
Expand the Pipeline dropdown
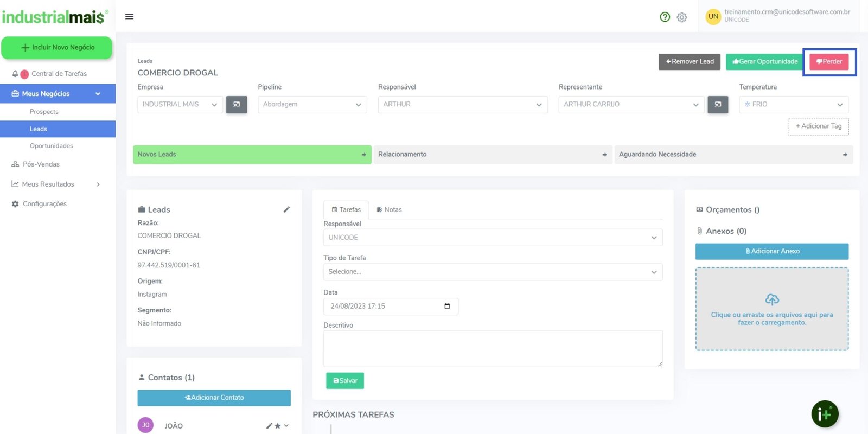pyautogui.click(x=312, y=104)
